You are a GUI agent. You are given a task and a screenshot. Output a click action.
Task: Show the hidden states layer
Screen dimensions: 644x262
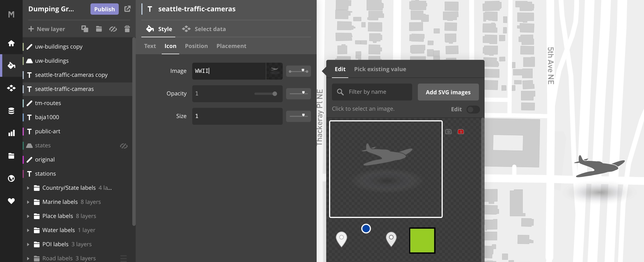point(124,146)
